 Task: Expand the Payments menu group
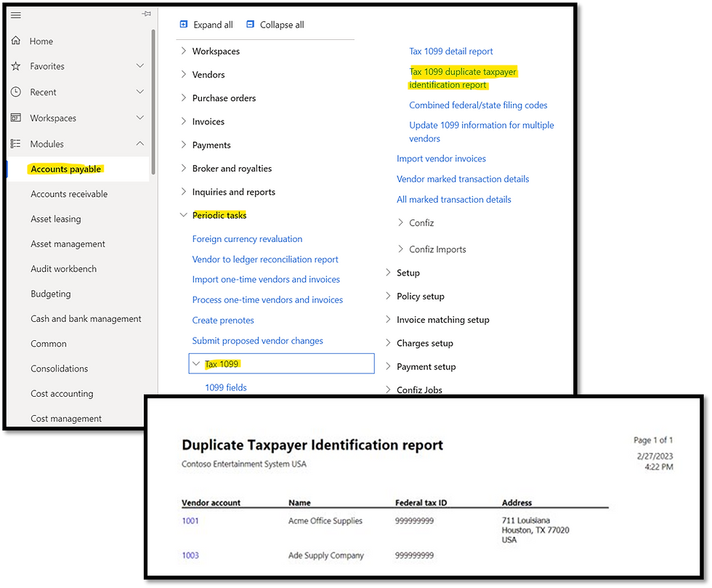tap(183, 145)
